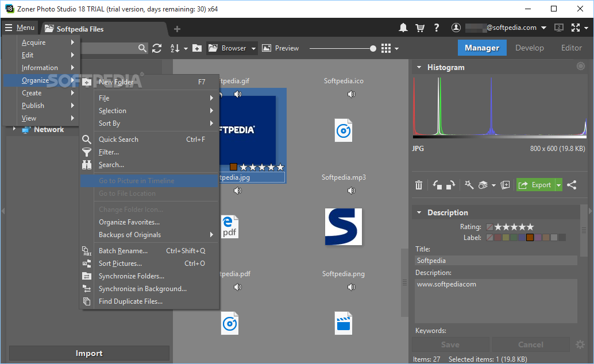Image resolution: width=594 pixels, height=364 pixels.
Task: Switch to the Develop module tab
Action: (529, 48)
